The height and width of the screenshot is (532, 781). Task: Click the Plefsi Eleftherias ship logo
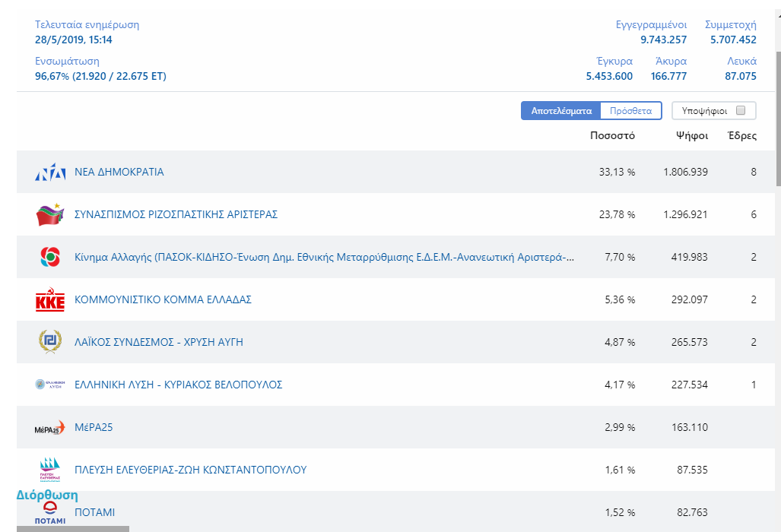pos(49,469)
